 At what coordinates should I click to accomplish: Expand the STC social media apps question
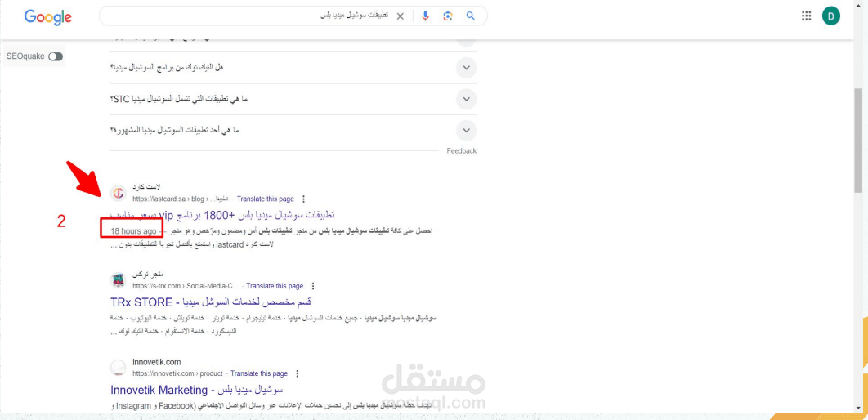pos(466,99)
